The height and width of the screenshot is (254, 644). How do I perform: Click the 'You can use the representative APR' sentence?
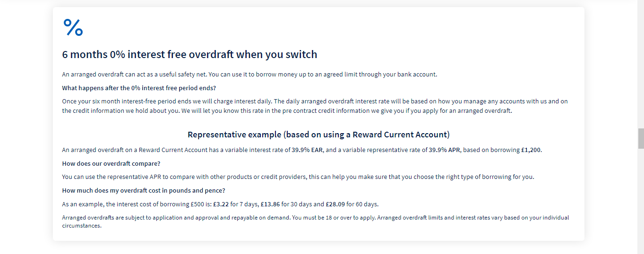[x=298, y=177]
